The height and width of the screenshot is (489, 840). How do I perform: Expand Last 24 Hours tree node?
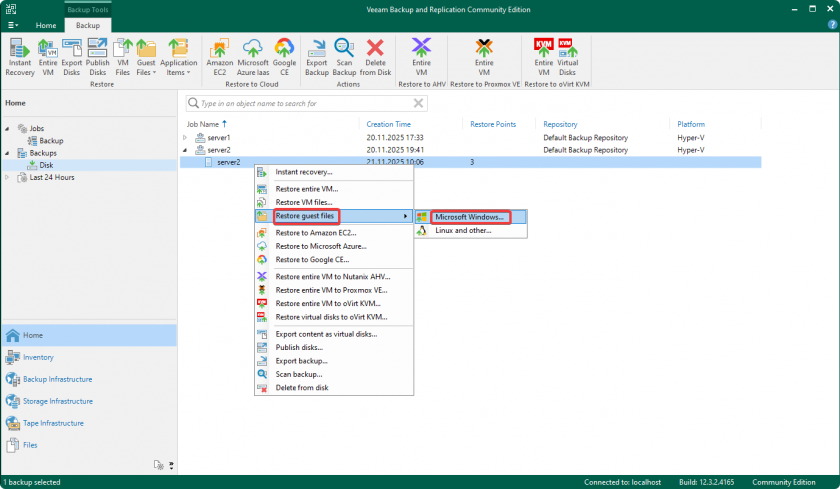point(9,177)
